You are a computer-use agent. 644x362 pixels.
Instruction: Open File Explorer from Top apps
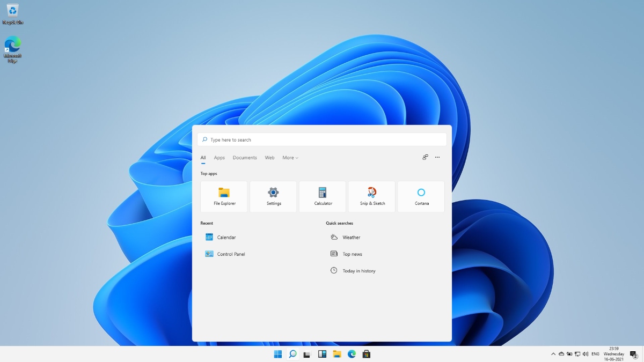coord(223,196)
